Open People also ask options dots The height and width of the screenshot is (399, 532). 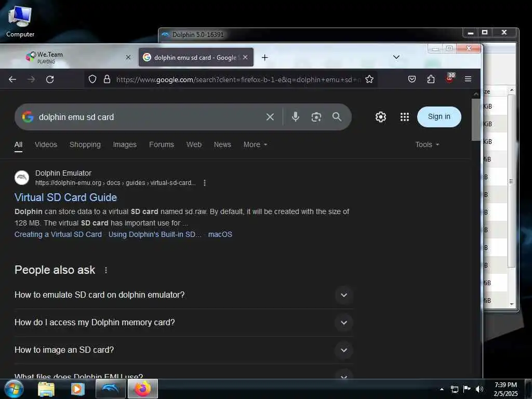tap(106, 270)
